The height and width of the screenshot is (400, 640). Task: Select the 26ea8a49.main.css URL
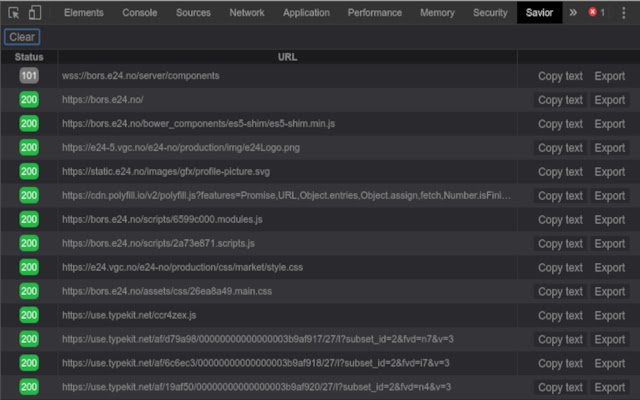pyautogui.click(x=167, y=291)
